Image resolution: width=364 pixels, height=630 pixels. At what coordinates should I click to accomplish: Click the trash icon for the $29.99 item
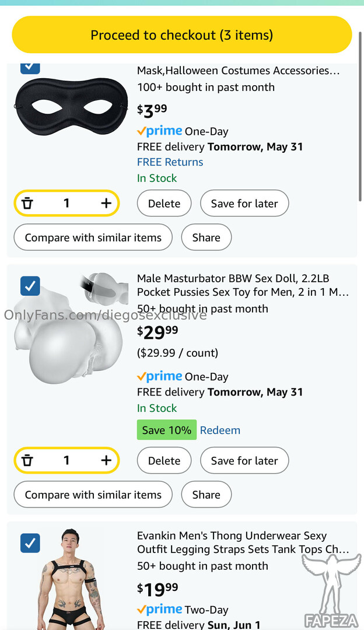[27, 460]
